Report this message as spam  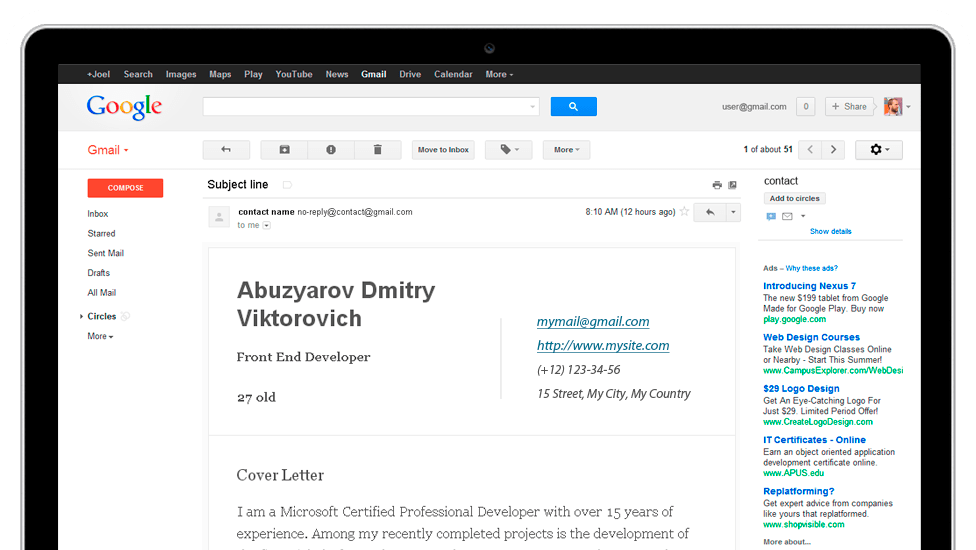pos(331,149)
